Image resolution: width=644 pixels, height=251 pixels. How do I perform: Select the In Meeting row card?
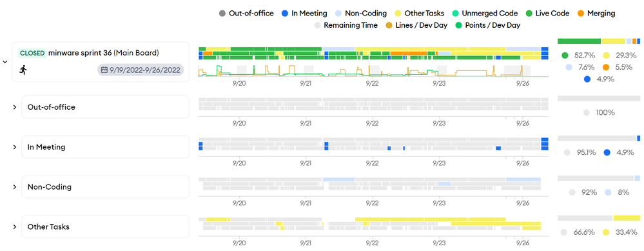coord(106,146)
